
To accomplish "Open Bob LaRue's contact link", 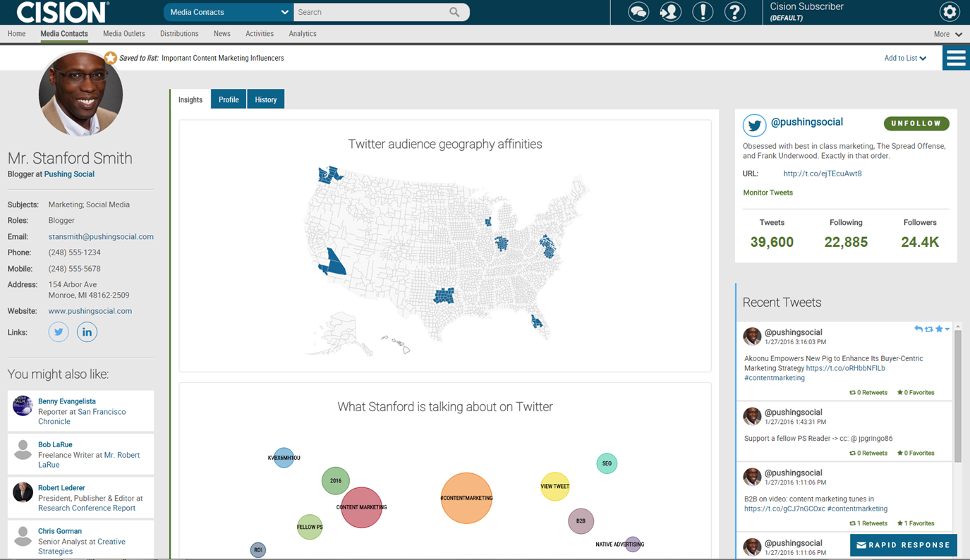I will [55, 445].
